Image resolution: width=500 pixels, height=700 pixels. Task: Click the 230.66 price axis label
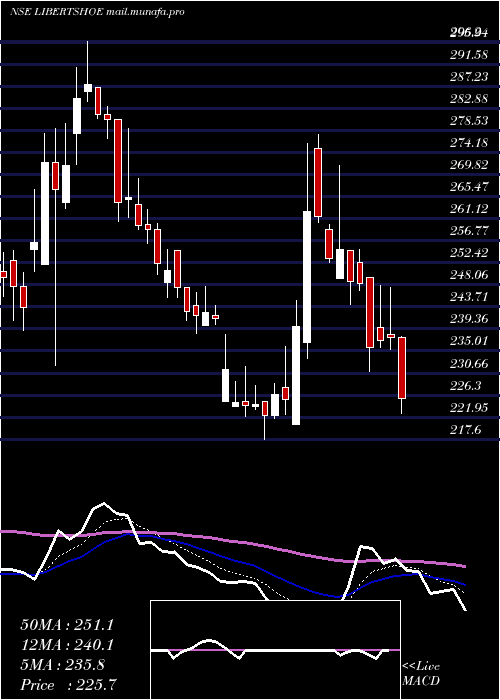coord(468,363)
